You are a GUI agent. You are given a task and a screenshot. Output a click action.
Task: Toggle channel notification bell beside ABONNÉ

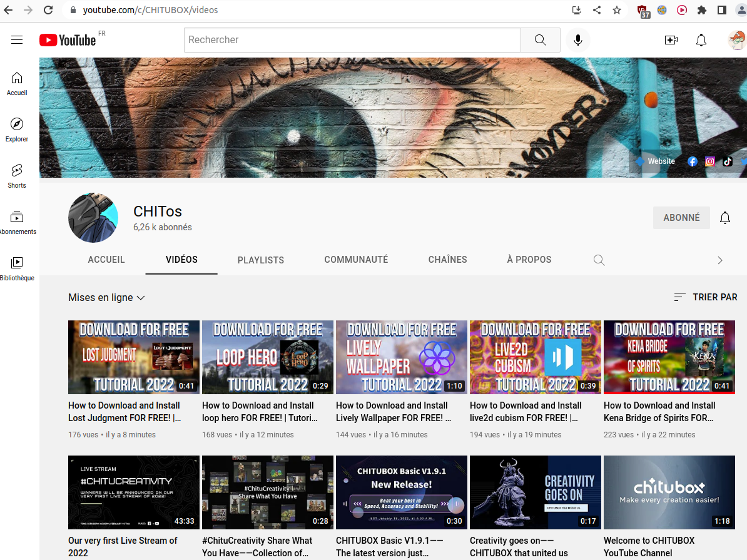pyautogui.click(x=724, y=218)
